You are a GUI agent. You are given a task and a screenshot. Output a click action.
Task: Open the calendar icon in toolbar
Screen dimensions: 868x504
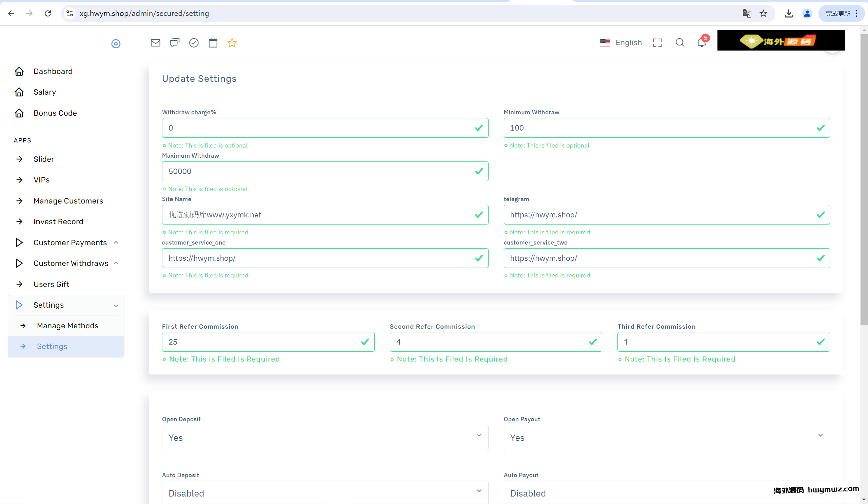(213, 43)
